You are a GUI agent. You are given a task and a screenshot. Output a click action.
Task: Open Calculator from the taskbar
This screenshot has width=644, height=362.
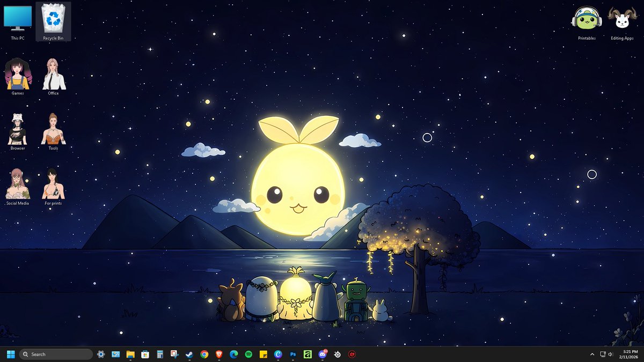pyautogui.click(x=159, y=354)
